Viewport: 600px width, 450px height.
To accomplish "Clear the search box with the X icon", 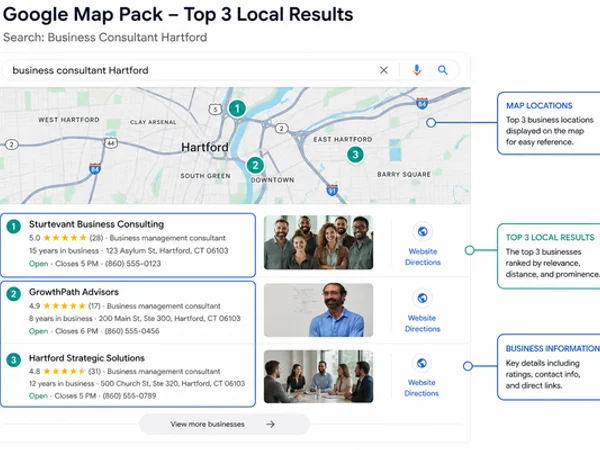I will [383, 70].
